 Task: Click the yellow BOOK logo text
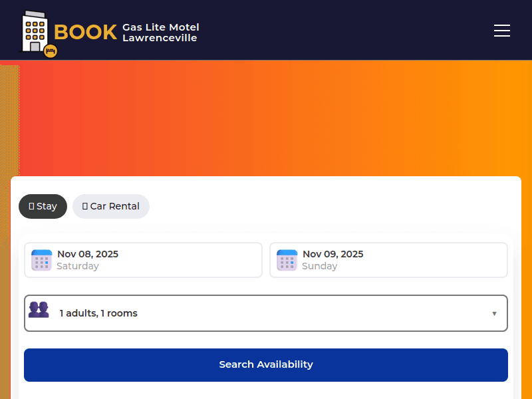[x=85, y=32]
